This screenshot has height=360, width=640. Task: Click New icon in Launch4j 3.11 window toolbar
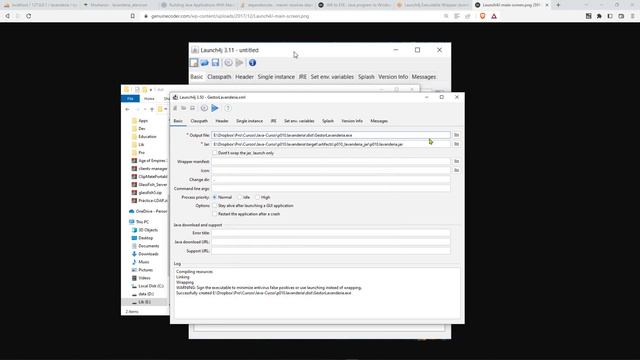194,62
